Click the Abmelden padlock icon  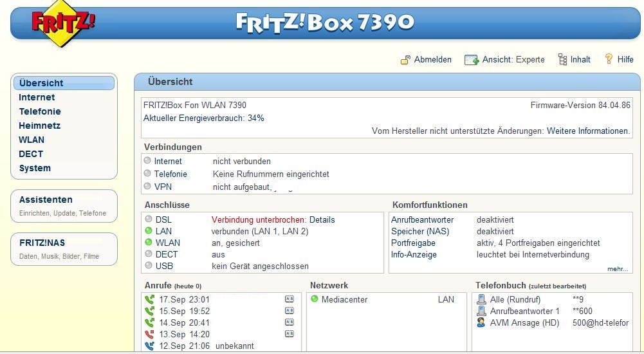405,60
